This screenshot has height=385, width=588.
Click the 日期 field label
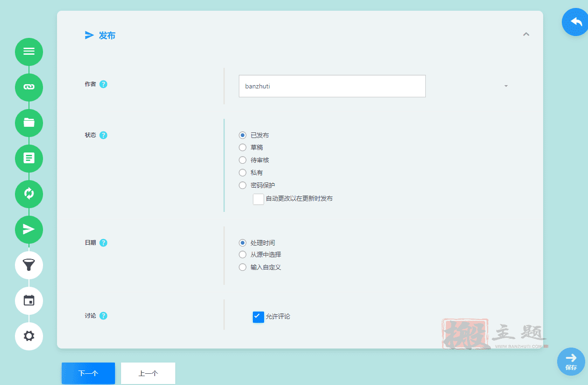pos(90,243)
